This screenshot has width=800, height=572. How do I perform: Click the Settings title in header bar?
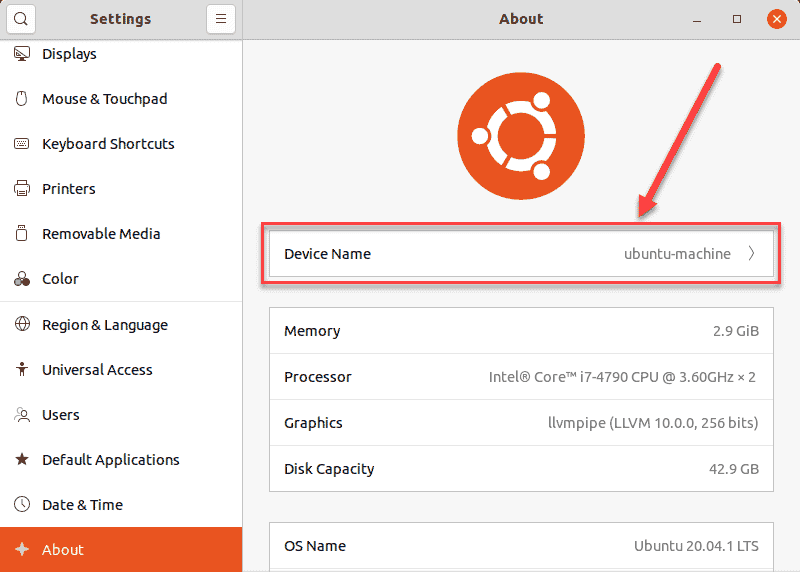pyautogui.click(x=120, y=19)
